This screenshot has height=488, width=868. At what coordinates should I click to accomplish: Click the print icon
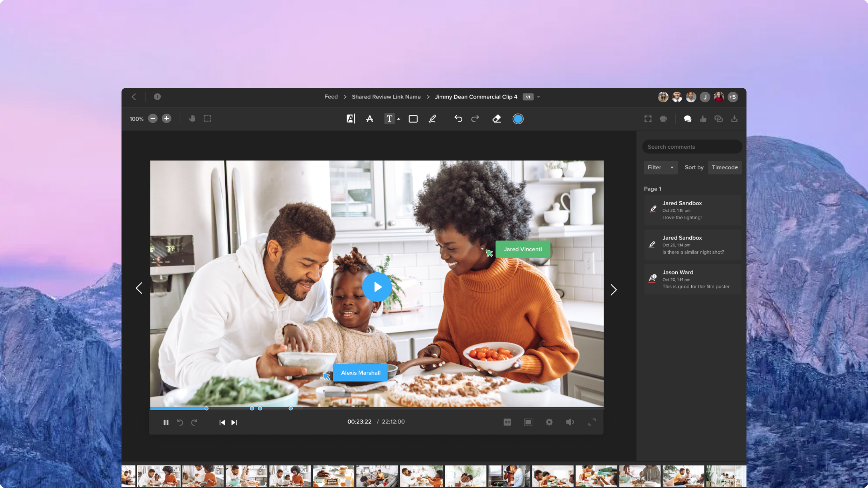coord(663,119)
